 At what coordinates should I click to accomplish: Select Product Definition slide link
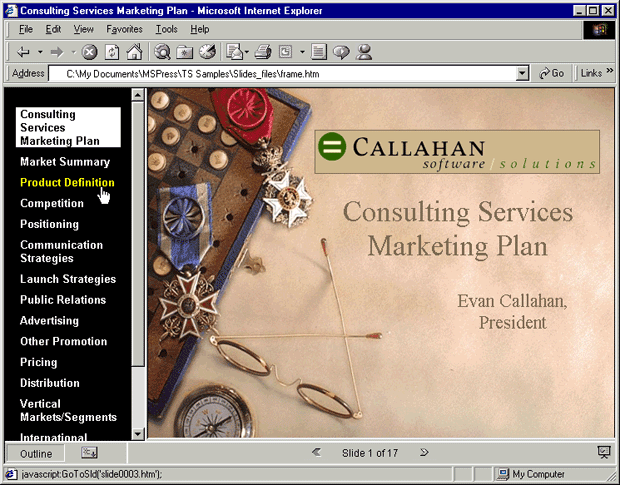(x=67, y=183)
